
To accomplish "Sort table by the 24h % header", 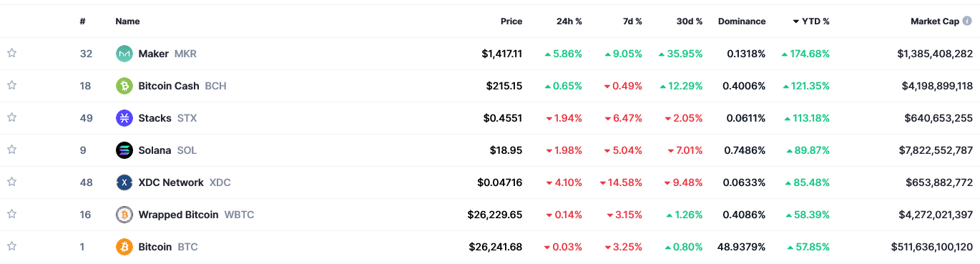I will tap(569, 21).
